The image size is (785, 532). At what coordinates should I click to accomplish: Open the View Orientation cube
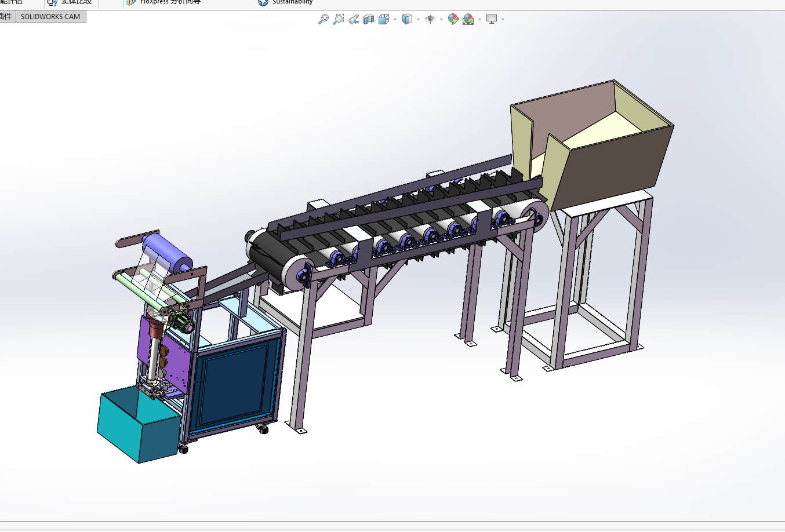tap(384, 19)
